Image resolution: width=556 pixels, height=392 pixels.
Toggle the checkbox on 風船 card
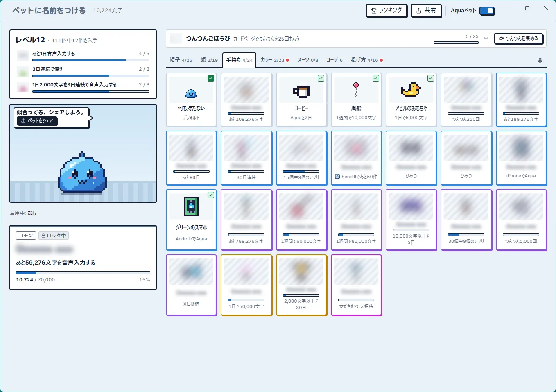click(x=376, y=78)
